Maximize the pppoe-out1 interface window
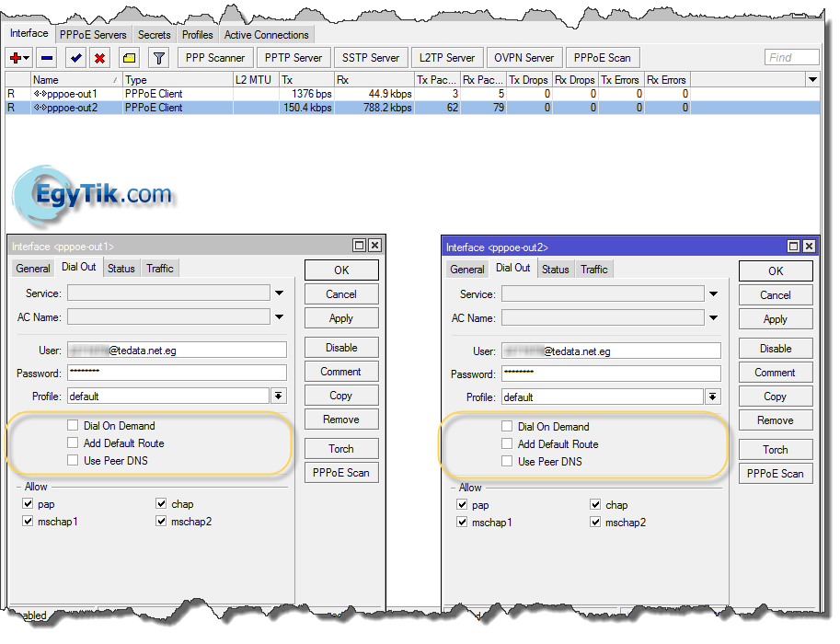This screenshot has width=840, height=644. tap(359, 246)
